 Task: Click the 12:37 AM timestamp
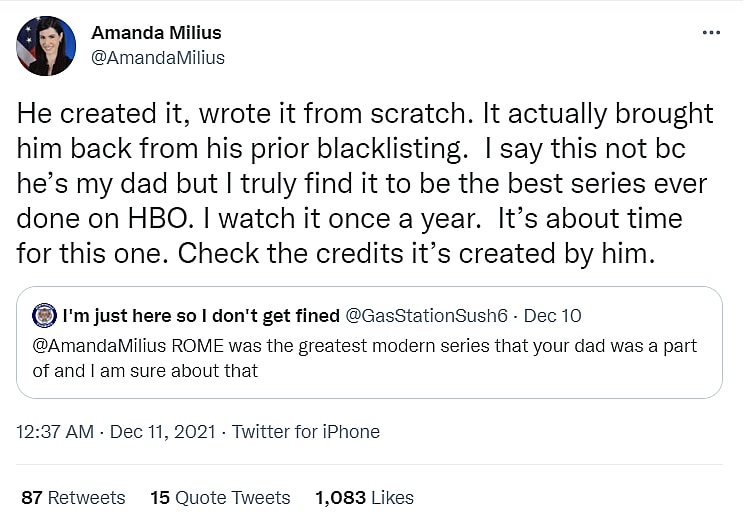tap(56, 432)
